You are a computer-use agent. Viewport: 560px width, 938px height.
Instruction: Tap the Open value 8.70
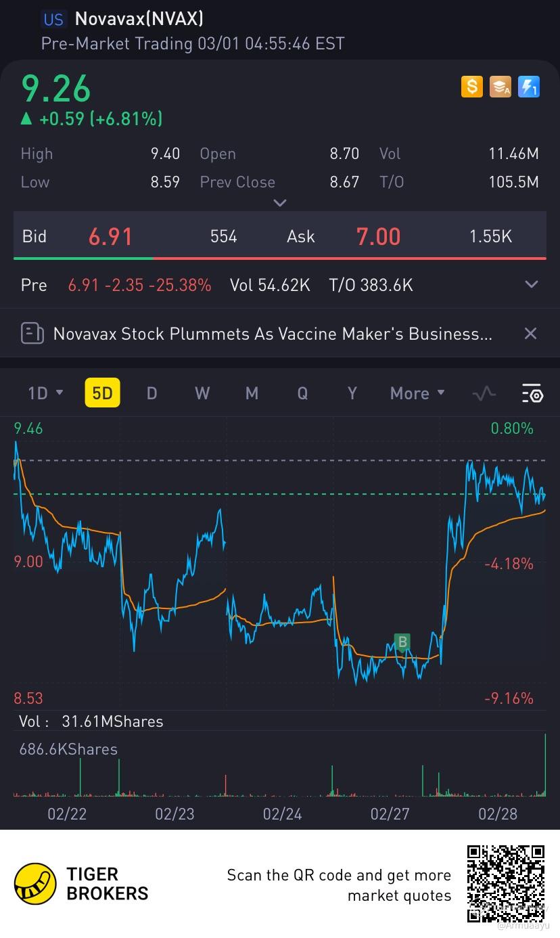point(344,154)
